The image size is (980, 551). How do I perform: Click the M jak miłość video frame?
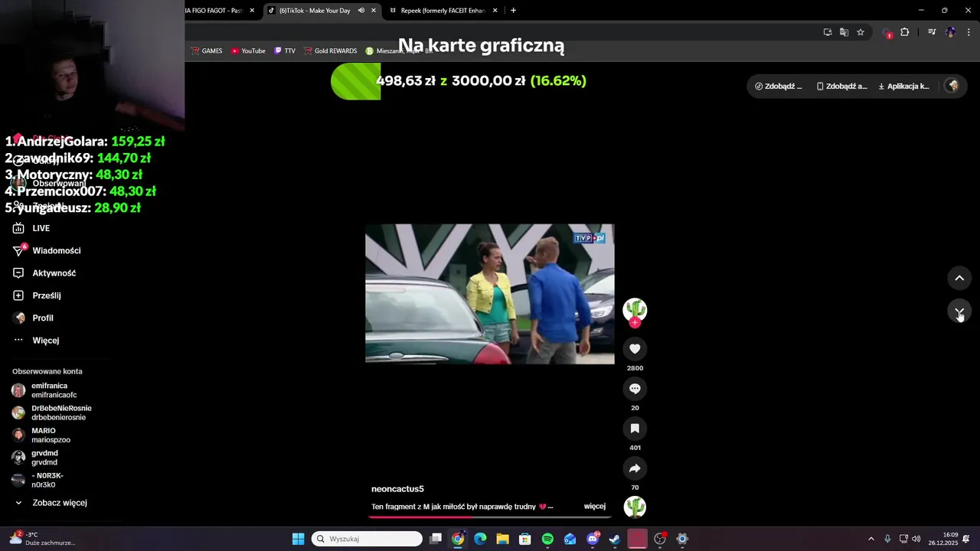pos(489,294)
